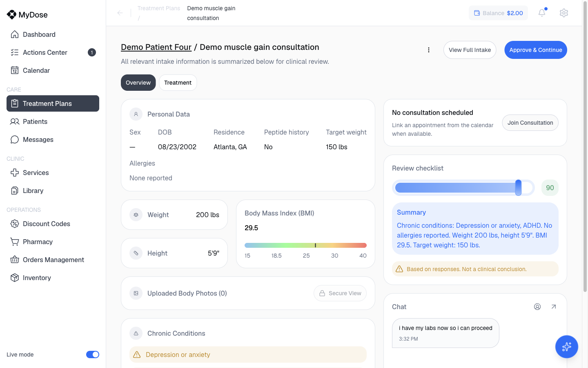Click the Treatment Plans breadcrumb link
The height and width of the screenshot is (368, 588).
(x=159, y=8)
